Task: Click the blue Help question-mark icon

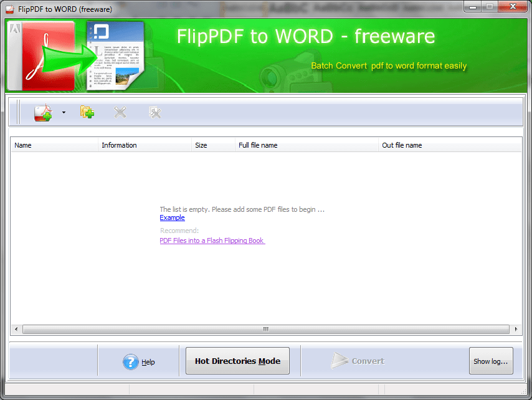Action: [130, 361]
